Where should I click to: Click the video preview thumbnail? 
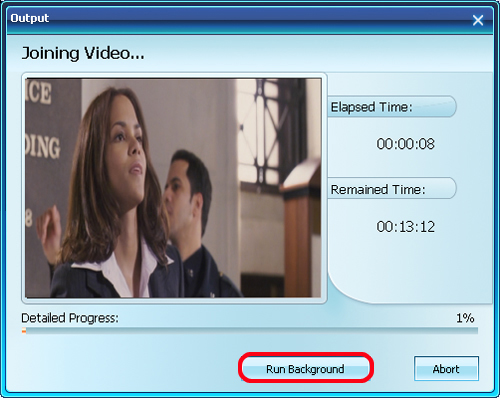[x=174, y=188]
